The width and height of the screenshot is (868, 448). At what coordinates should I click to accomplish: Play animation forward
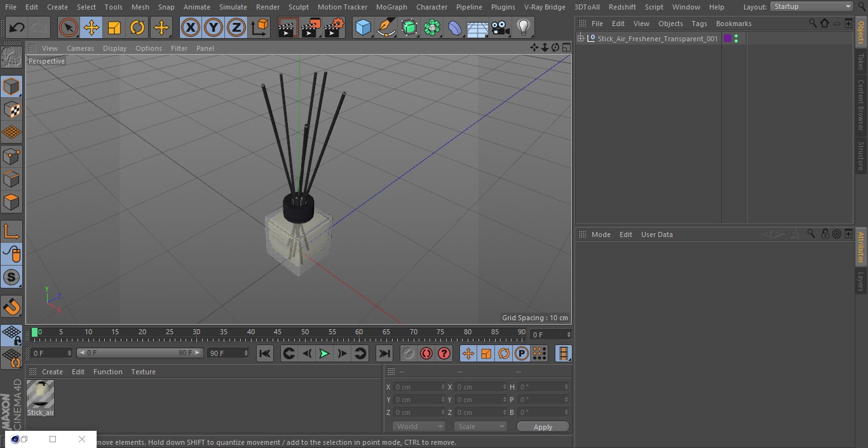[324, 353]
